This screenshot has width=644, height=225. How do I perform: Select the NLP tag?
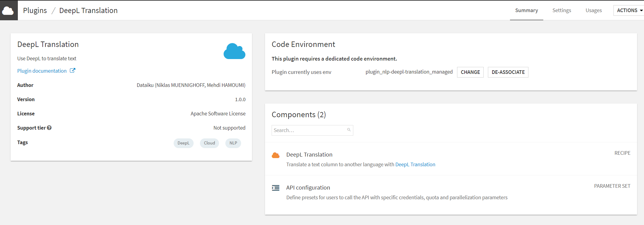(x=233, y=143)
